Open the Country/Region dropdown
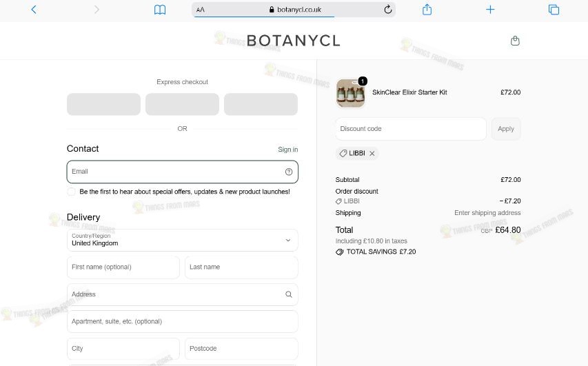 pyautogui.click(x=182, y=240)
